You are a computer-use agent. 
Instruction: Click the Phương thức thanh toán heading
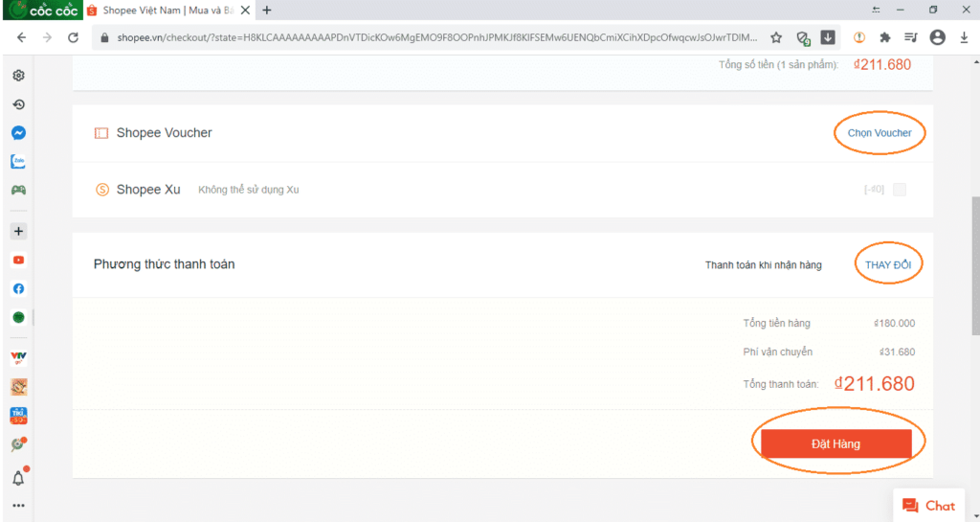pyautogui.click(x=165, y=264)
